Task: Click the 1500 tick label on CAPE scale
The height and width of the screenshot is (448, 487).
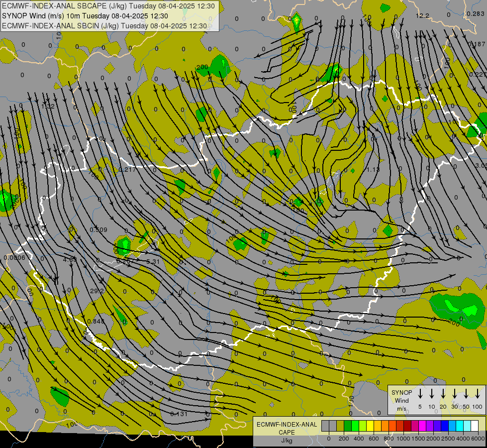Action: [x=418, y=439]
